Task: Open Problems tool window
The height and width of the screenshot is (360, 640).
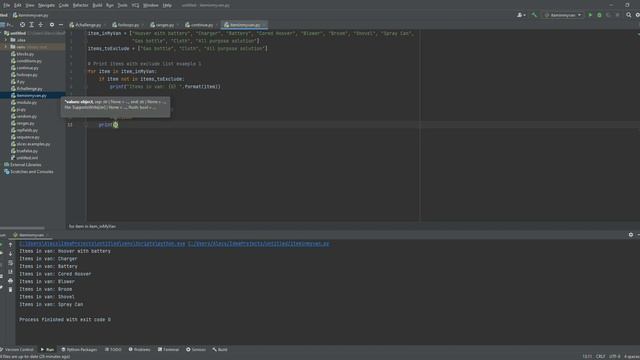Action: click(139, 349)
